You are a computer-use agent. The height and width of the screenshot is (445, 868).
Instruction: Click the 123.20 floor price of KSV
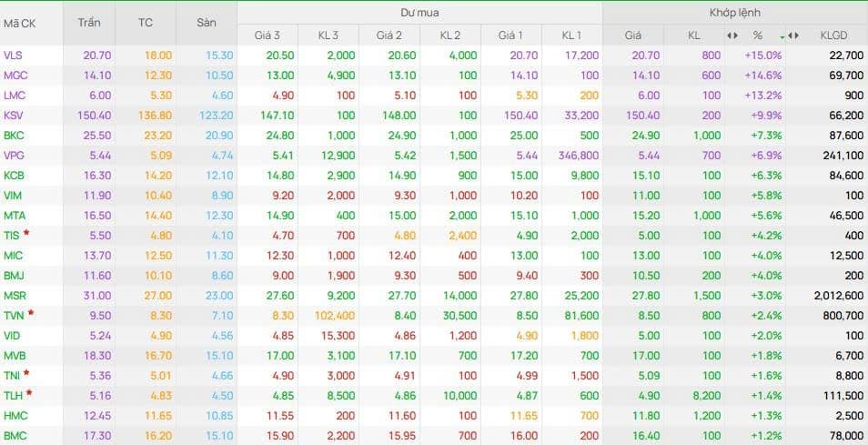click(x=217, y=116)
